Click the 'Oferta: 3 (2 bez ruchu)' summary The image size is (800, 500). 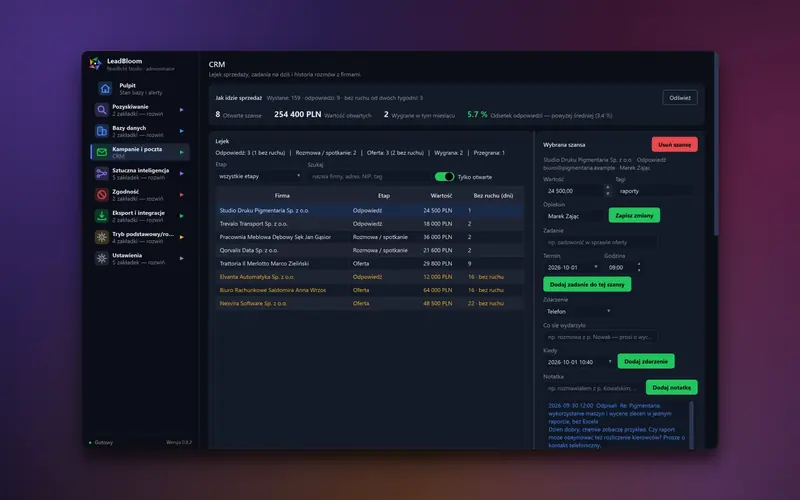(395, 153)
